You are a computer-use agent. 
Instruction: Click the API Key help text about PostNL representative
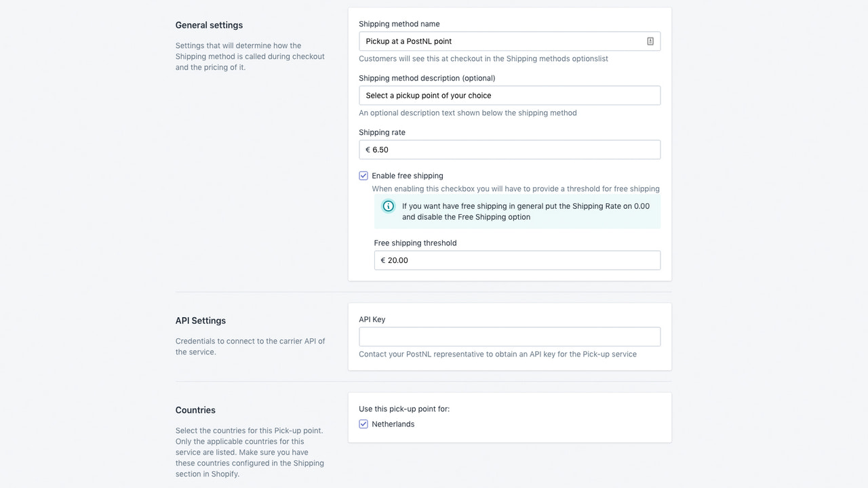[498, 354]
